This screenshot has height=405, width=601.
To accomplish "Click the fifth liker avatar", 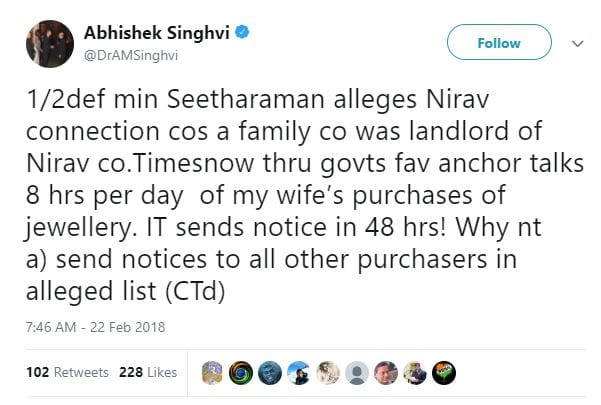I will pos(327,372).
